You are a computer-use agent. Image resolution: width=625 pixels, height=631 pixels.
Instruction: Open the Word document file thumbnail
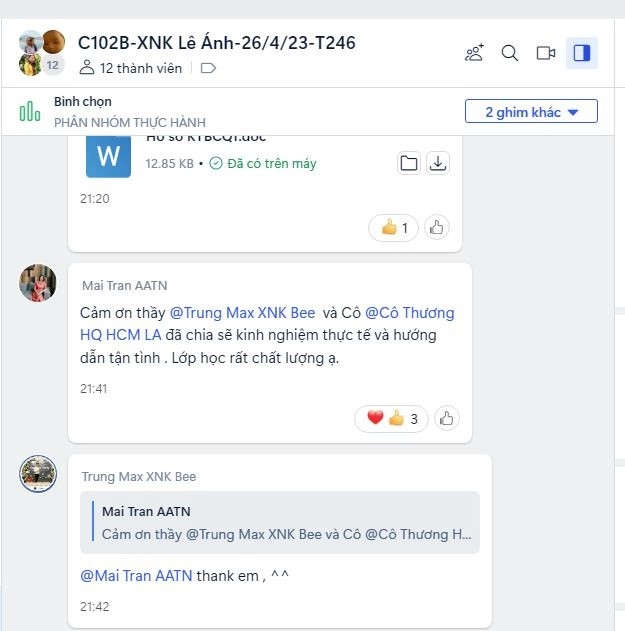[108, 156]
